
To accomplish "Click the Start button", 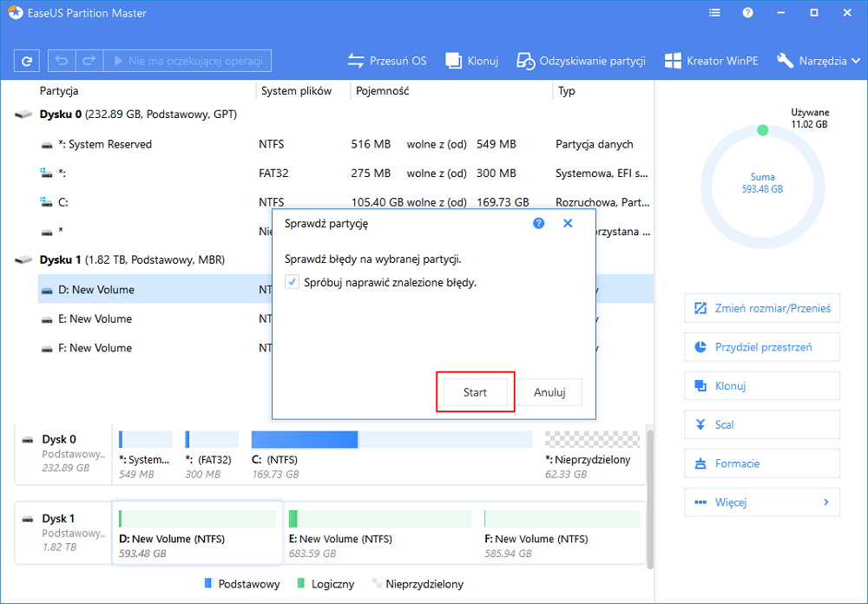I will tap(475, 392).
